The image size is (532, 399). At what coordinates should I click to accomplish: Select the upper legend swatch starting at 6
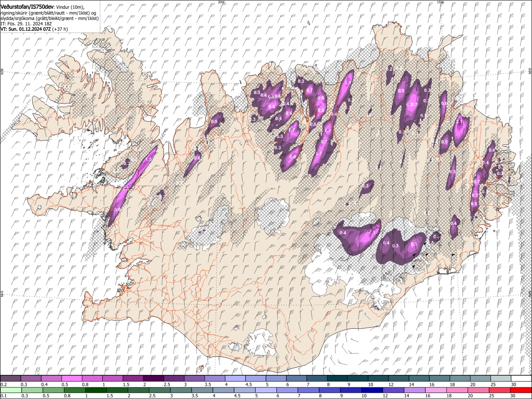coord(296,378)
